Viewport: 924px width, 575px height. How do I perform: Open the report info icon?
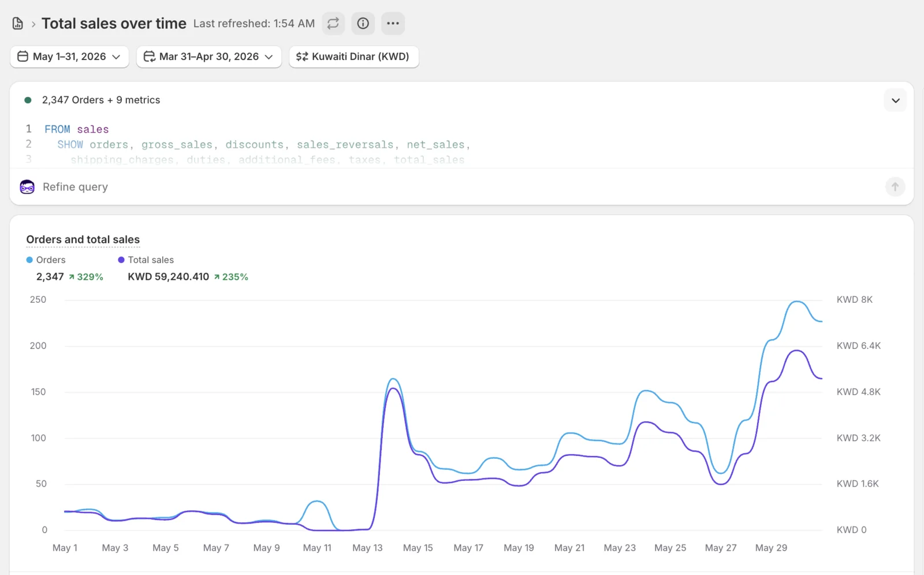coord(363,24)
